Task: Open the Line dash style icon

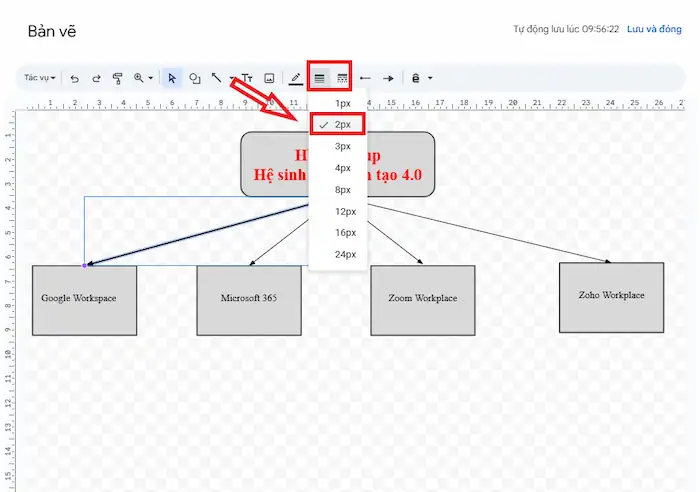Action: pos(342,79)
